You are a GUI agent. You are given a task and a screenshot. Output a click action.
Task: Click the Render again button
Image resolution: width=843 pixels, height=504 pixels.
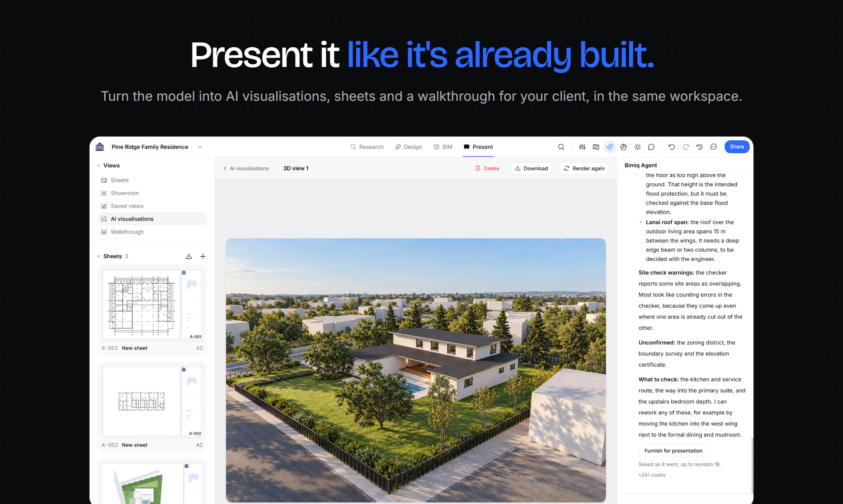(584, 168)
